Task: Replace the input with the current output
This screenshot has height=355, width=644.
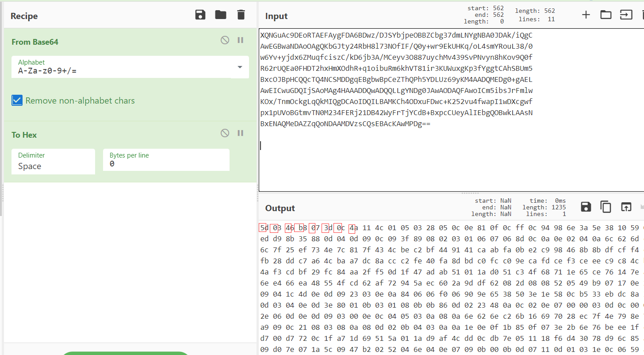Action: point(625,207)
